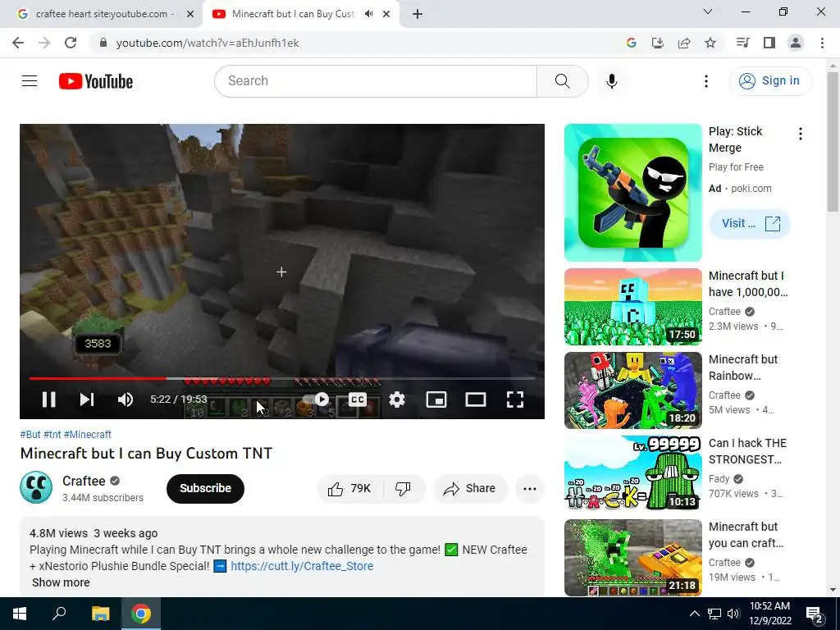Open the YouTube guide hamburger menu
Viewport: 840px width, 630px height.
click(30, 81)
